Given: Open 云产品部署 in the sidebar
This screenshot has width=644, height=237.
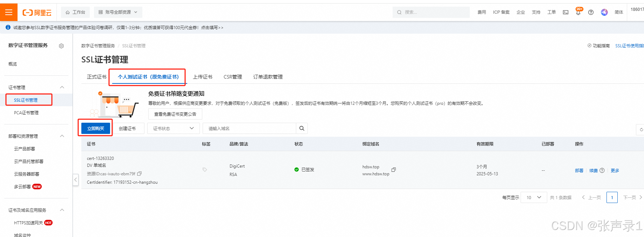Looking at the screenshot, I should pos(25,149).
